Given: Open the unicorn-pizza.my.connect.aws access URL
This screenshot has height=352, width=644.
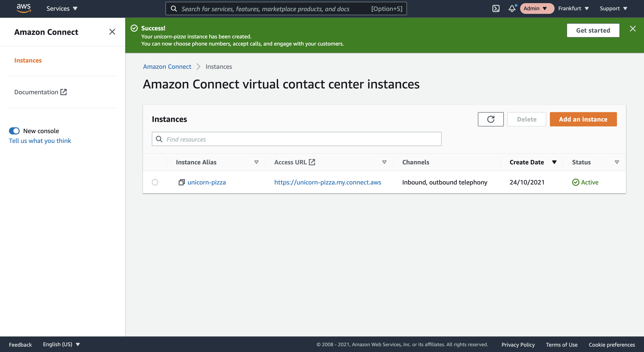Looking at the screenshot, I should (x=328, y=182).
